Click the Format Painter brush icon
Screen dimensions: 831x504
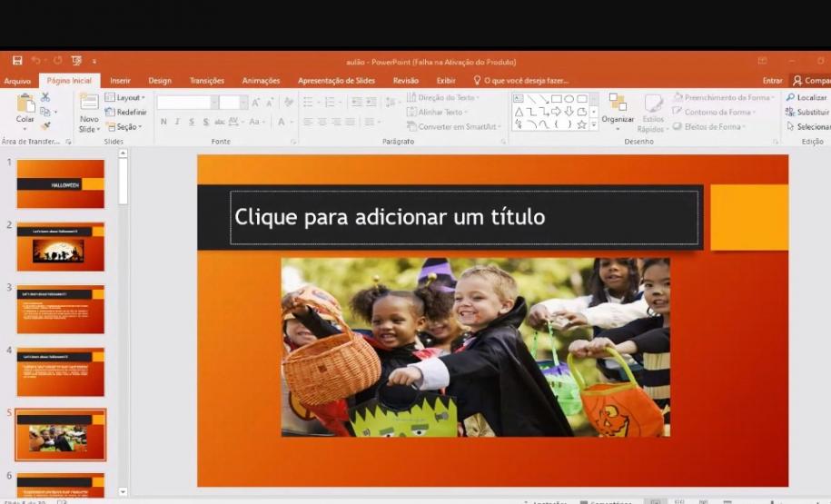pos(45,125)
